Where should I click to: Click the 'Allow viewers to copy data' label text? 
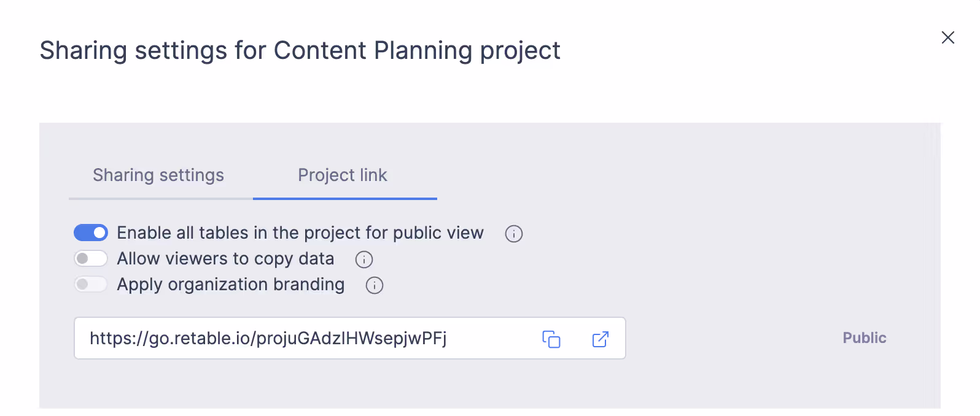tap(225, 259)
